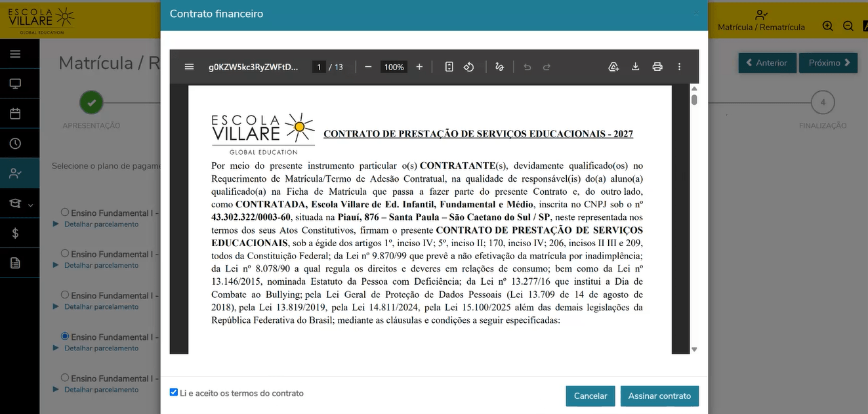The width and height of the screenshot is (868, 414).
Task: Expand second Detalhar parcelamento disclosure
Action: pyautogui.click(x=96, y=266)
